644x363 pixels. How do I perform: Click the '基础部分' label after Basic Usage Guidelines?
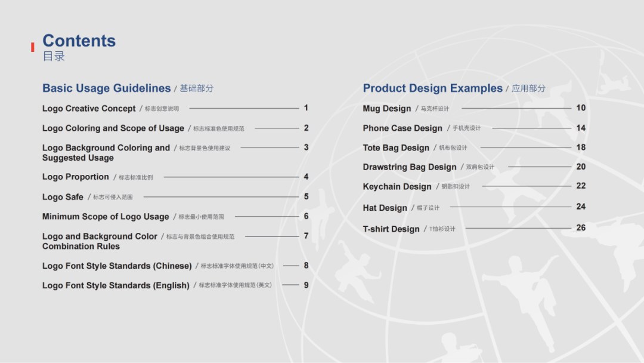197,88
